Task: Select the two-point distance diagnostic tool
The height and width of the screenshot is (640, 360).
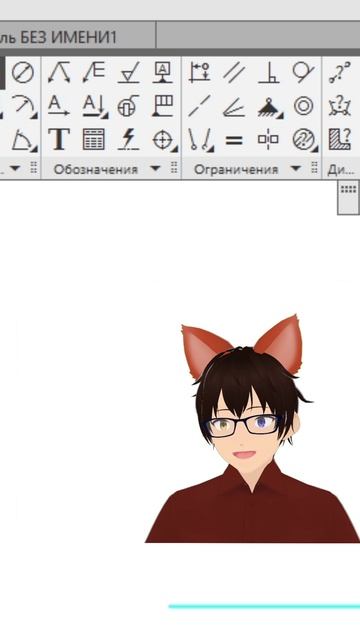Action: 340,73
